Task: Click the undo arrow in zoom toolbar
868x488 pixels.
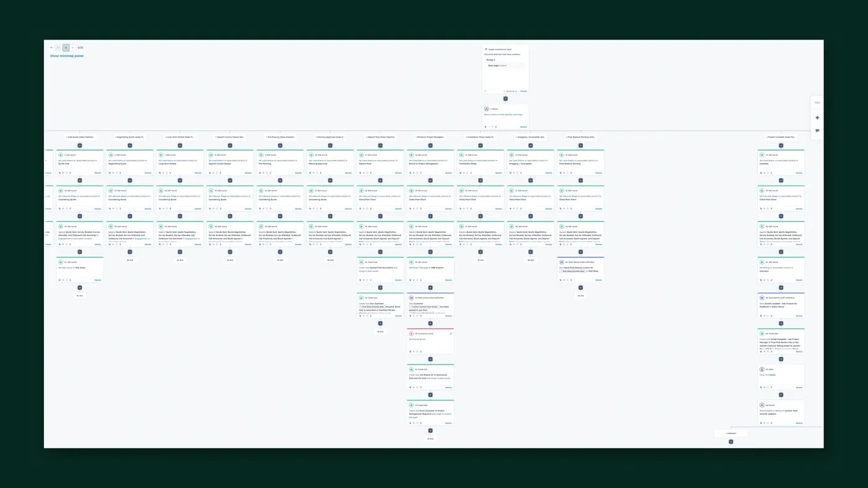Action: (x=51, y=48)
